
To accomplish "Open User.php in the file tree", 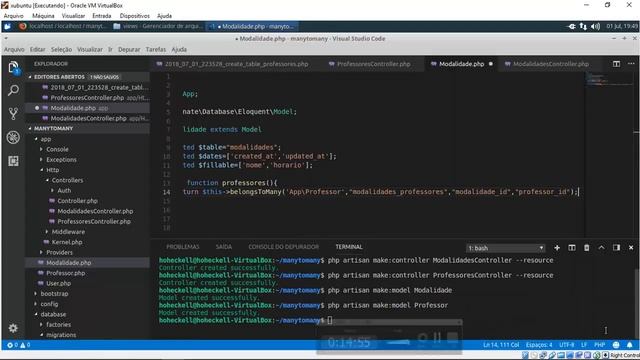I will tap(58, 283).
